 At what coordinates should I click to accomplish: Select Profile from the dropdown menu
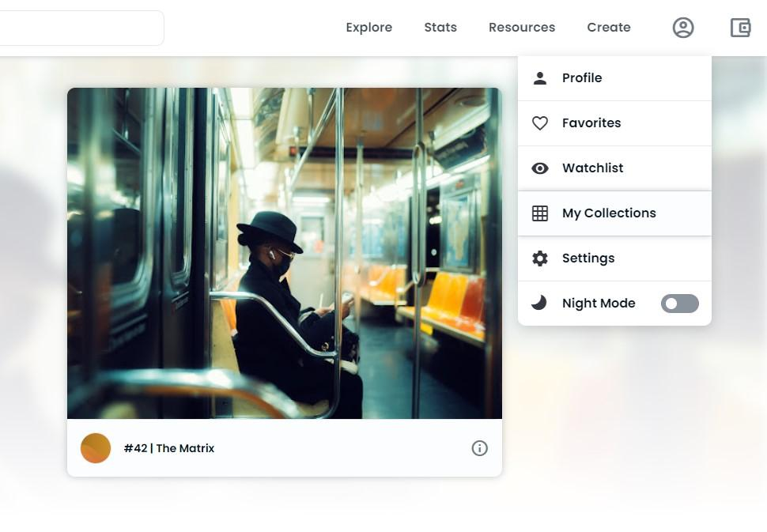pyautogui.click(x=614, y=78)
